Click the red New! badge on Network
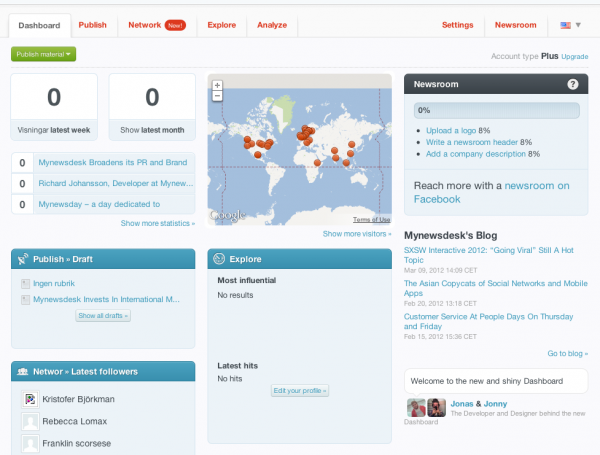Image resolution: width=600 pixels, height=455 pixels. [175, 25]
